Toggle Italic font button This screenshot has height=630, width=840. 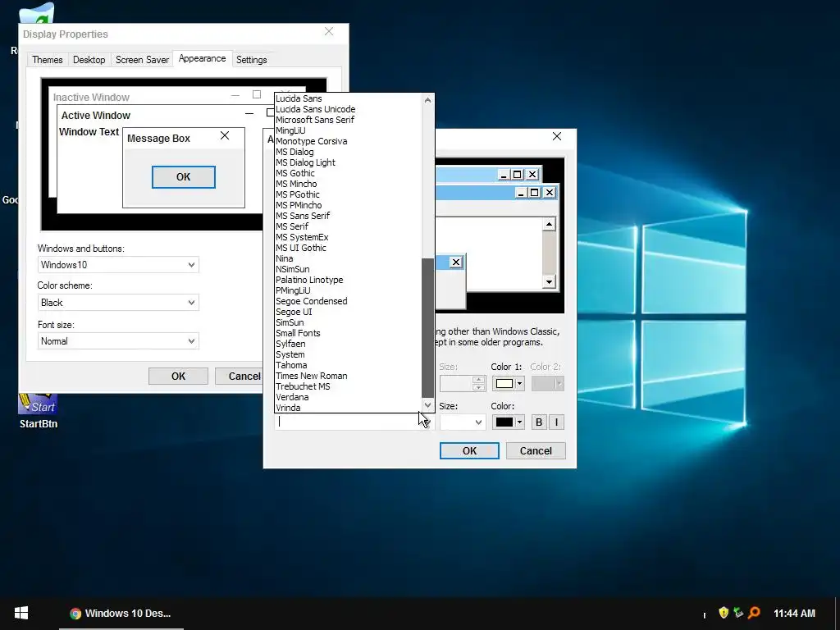[556, 422]
